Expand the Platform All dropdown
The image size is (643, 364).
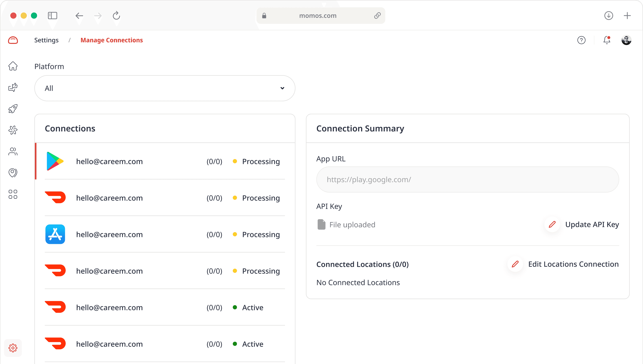point(164,88)
